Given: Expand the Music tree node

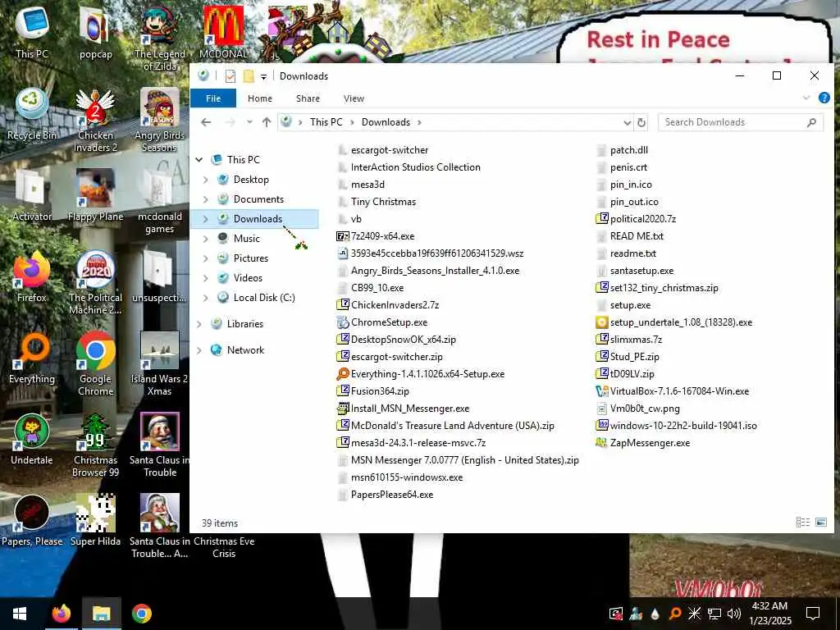Looking at the screenshot, I should click(206, 239).
